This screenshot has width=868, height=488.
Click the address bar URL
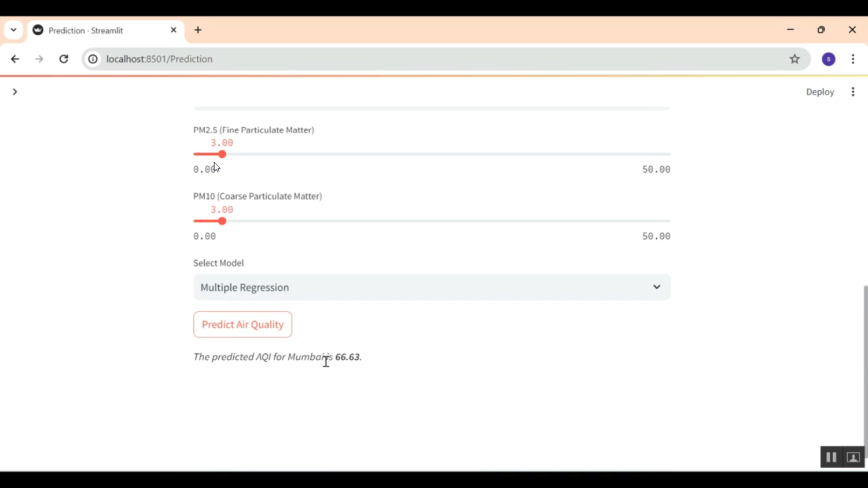point(160,59)
